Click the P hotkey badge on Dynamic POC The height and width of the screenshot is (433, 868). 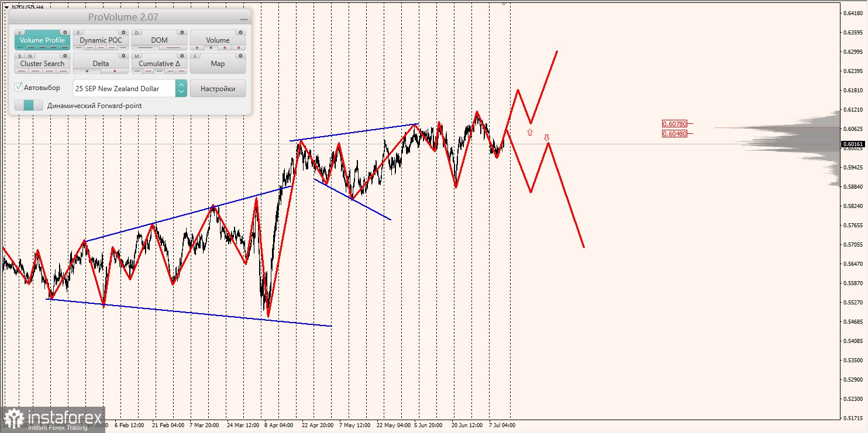coord(78,33)
